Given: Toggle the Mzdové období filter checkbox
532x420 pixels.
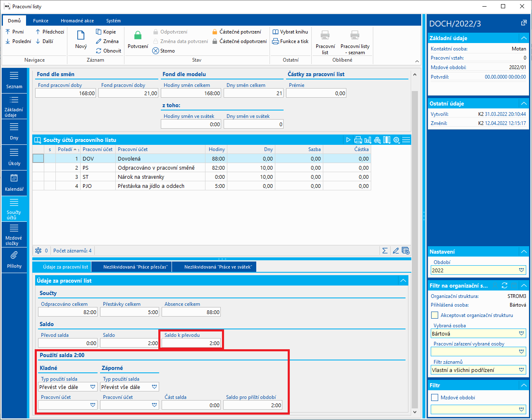Looking at the screenshot, I should (x=434, y=398).
